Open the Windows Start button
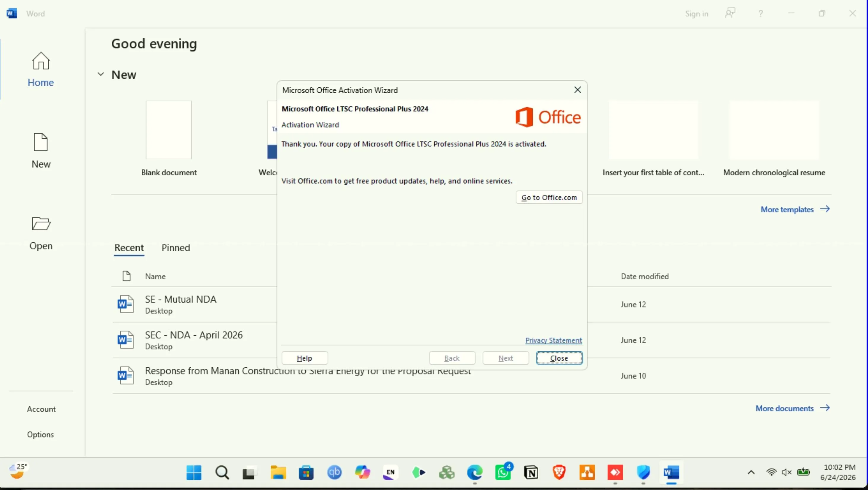The height and width of the screenshot is (490, 868). point(194,473)
